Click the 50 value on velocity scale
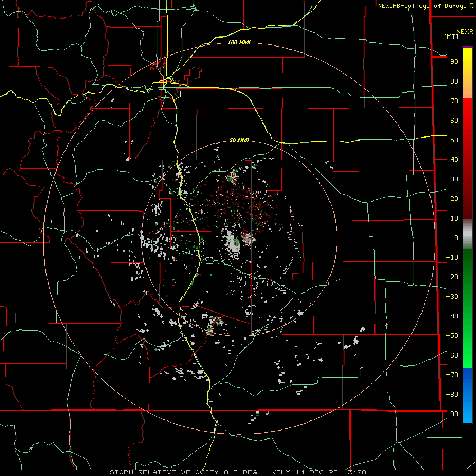 [x=454, y=140]
